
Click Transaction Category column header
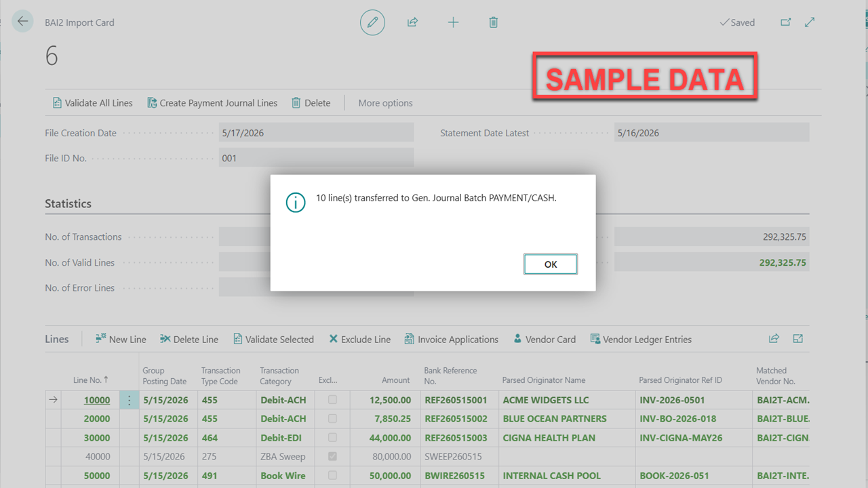coord(279,375)
